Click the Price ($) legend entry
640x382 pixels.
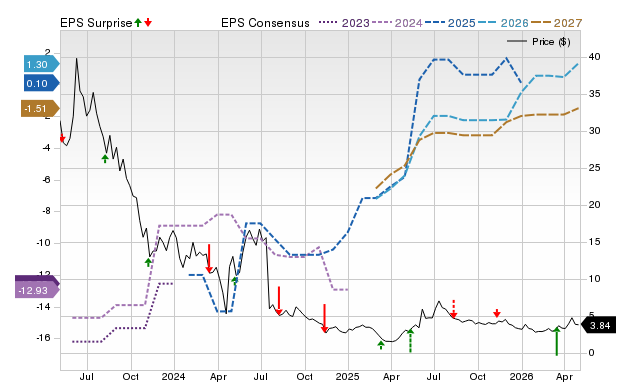[539, 42]
